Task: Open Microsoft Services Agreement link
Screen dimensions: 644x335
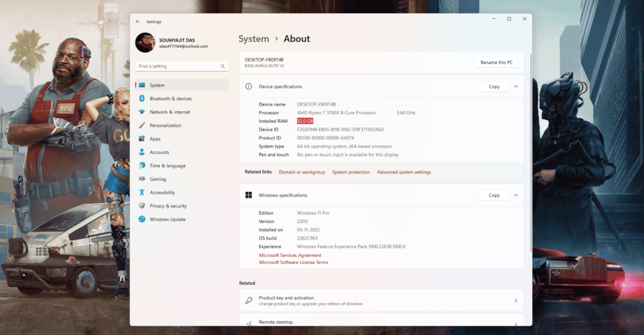Action: (290, 255)
